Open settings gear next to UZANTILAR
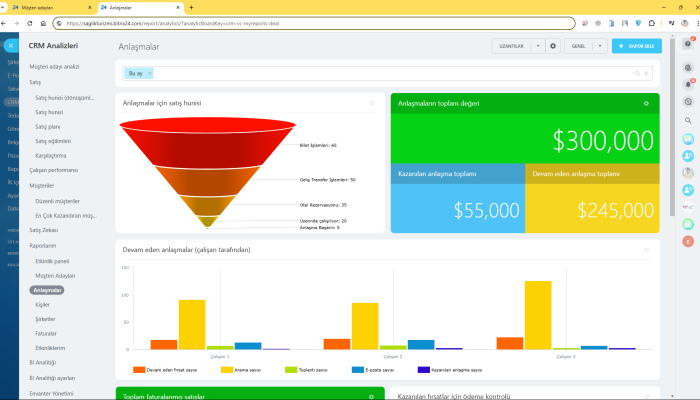The image size is (700, 400). [553, 46]
